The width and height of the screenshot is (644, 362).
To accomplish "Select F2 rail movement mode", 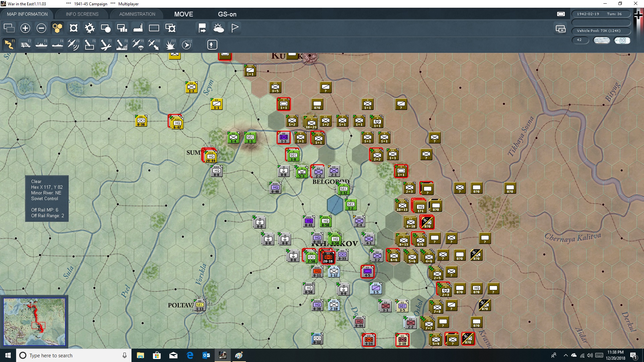I will 25,45.
